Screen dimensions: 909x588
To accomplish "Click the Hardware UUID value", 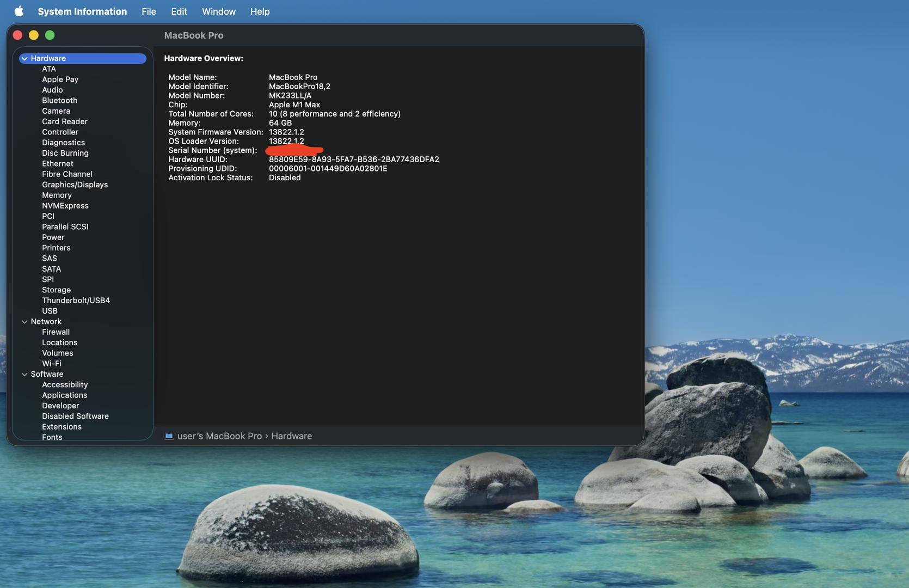I will click(353, 160).
